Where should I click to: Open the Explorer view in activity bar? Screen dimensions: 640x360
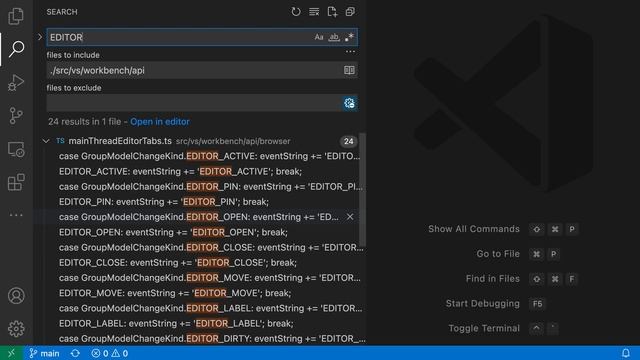16,16
